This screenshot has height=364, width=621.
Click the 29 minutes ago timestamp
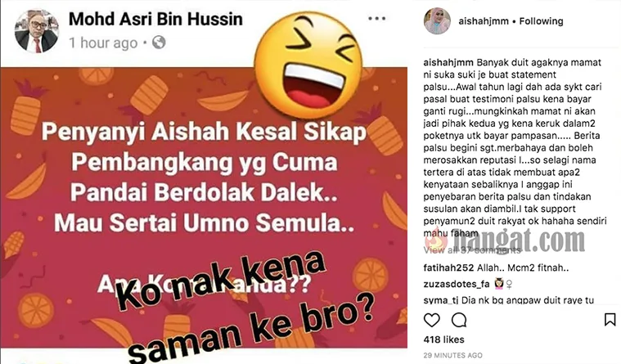[x=452, y=355]
